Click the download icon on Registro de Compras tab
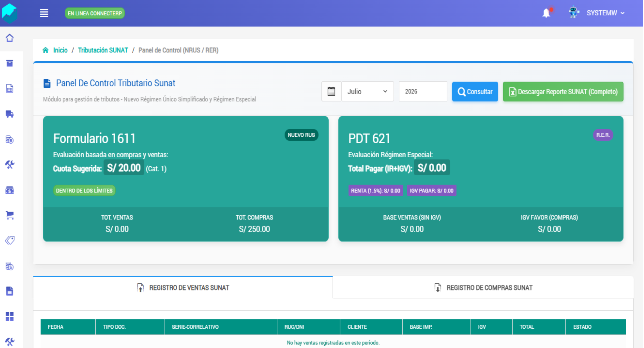The width and height of the screenshot is (644, 348). (438, 288)
